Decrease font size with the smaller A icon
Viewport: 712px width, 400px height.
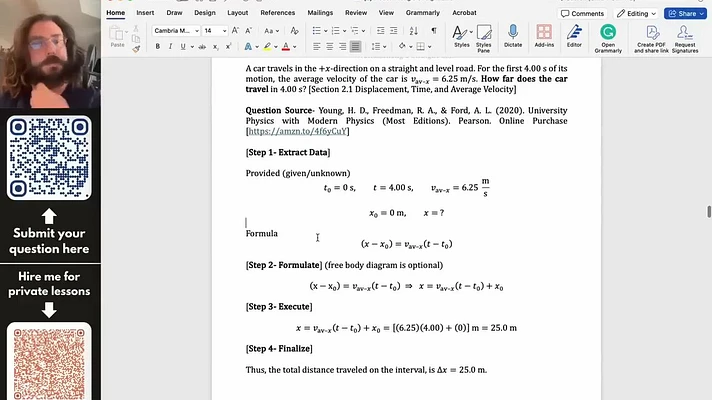pyautogui.click(x=248, y=30)
